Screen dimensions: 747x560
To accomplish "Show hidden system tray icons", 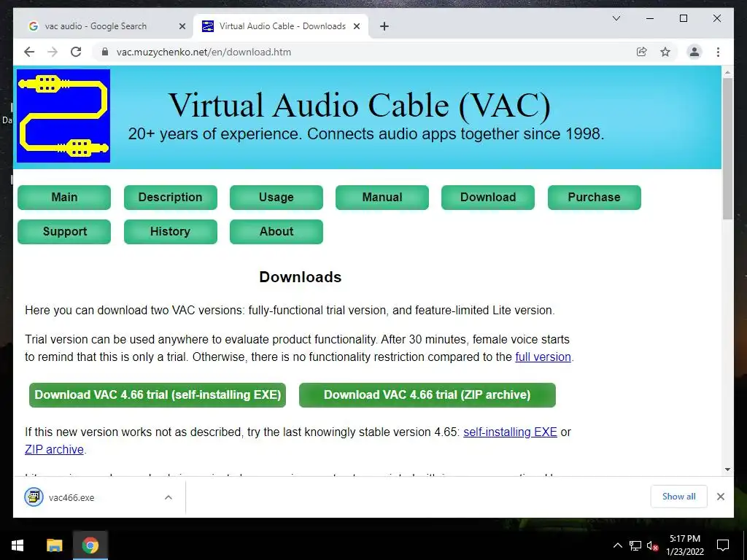I will click(617, 545).
